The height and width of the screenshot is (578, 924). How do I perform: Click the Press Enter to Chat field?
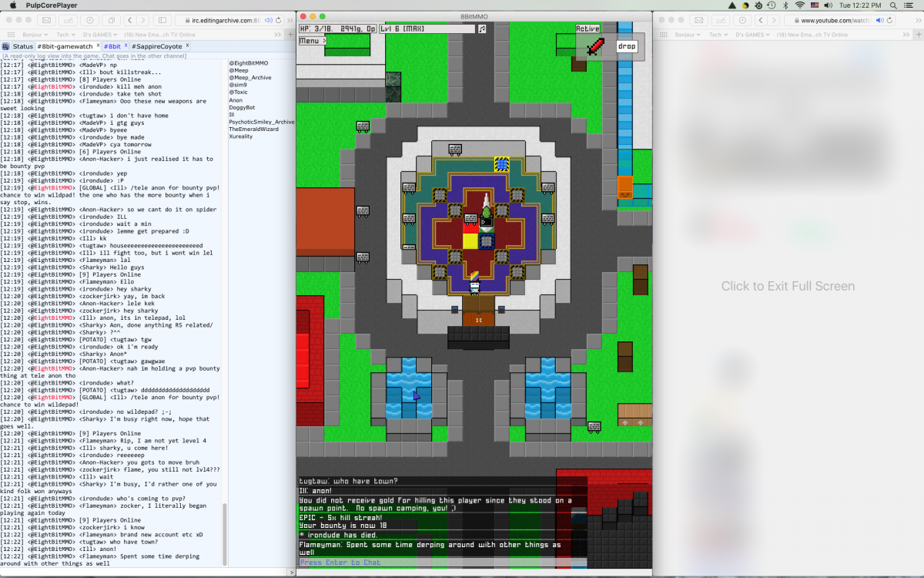tap(442, 563)
